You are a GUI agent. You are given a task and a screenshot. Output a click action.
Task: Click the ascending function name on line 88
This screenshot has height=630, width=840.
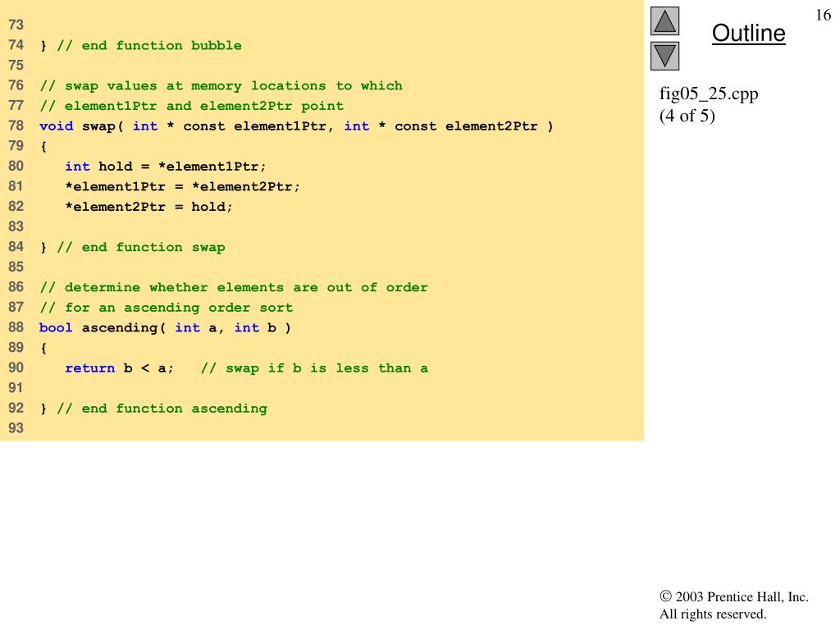[120, 328]
